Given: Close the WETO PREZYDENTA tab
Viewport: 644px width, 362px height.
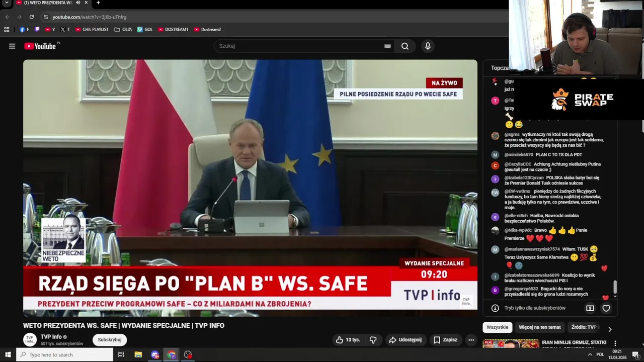Looking at the screenshot, I should click(x=87, y=3).
